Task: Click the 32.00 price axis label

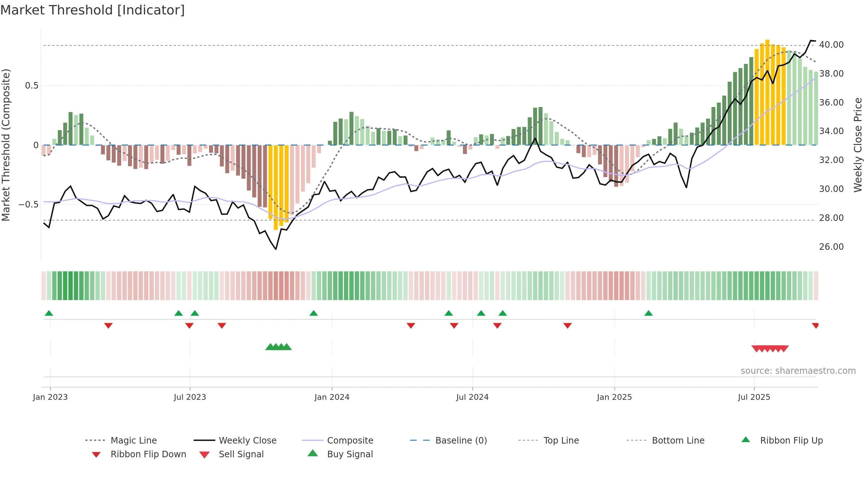Action: 831,160
